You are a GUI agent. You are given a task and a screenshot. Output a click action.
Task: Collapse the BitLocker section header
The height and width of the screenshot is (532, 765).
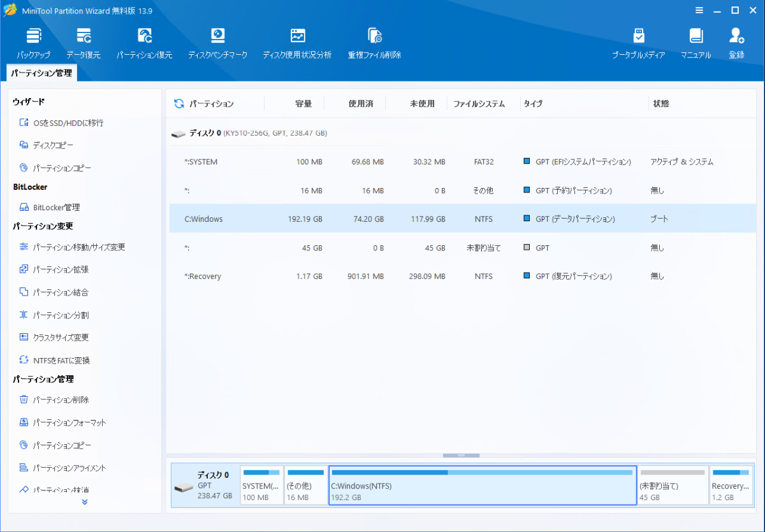pyautogui.click(x=30, y=187)
